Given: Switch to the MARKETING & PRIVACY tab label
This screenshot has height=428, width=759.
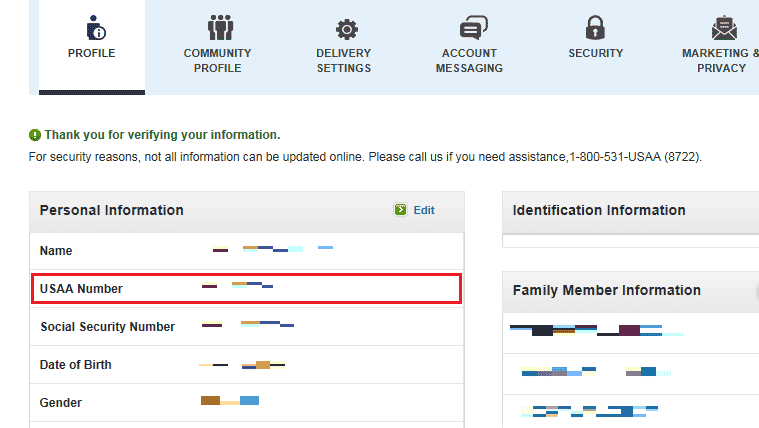Looking at the screenshot, I should point(721,61).
